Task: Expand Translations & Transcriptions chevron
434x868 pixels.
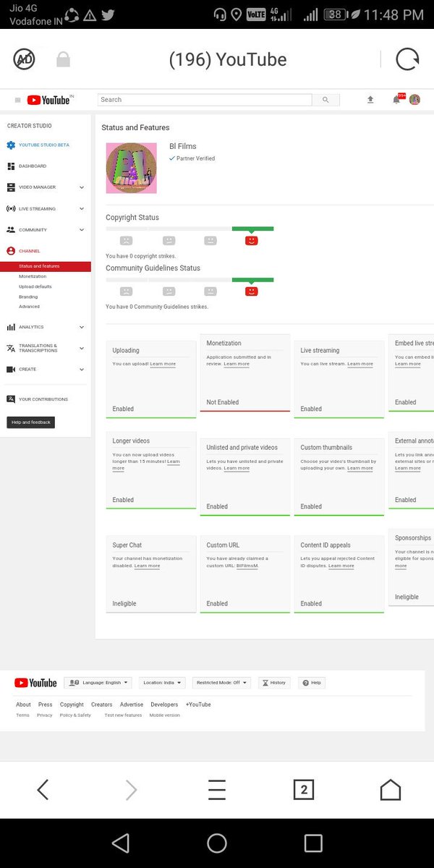Action: [82, 348]
